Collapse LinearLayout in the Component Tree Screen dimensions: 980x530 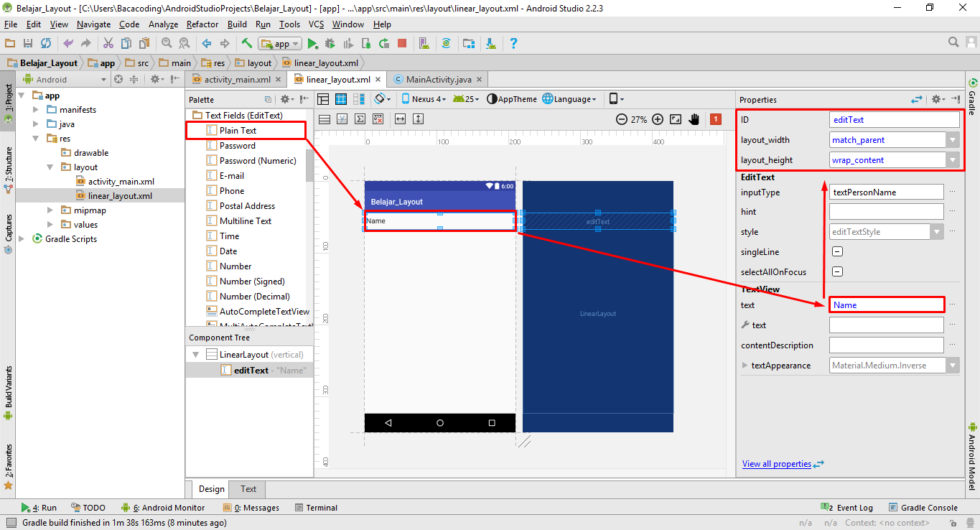(195, 354)
